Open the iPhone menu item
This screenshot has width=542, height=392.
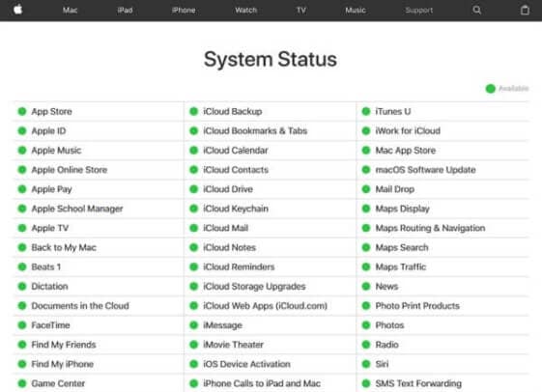(184, 10)
